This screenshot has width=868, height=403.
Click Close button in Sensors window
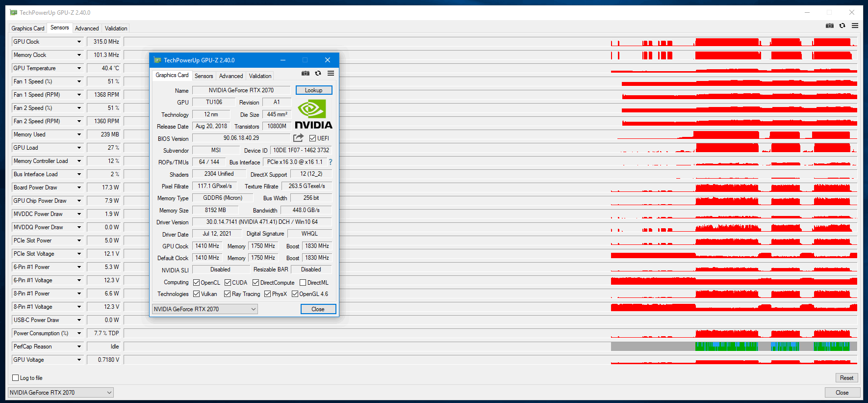(x=842, y=393)
